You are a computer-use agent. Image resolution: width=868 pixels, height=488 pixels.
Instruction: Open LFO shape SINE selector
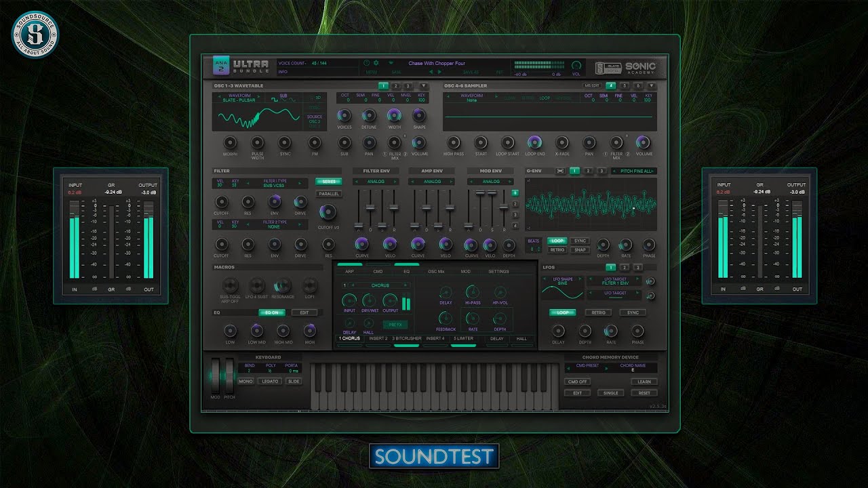(x=561, y=282)
